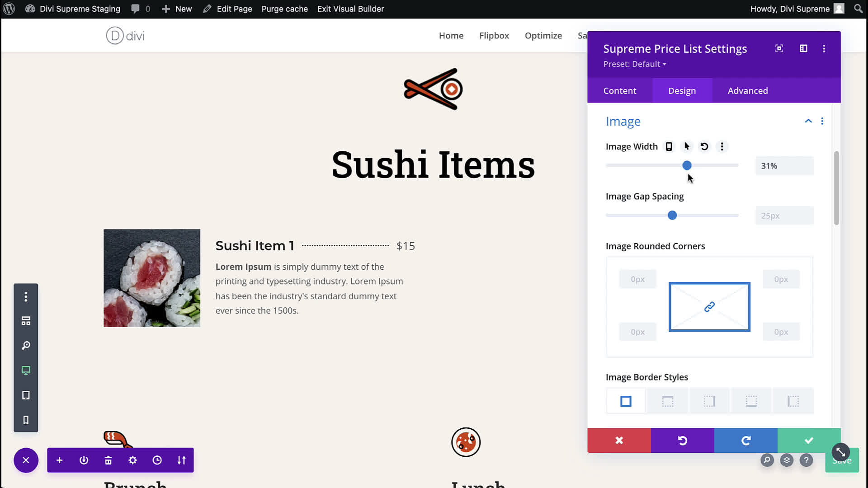Click the Divi Supreme user avatar
This screenshot has height=488, width=868.
click(x=839, y=9)
